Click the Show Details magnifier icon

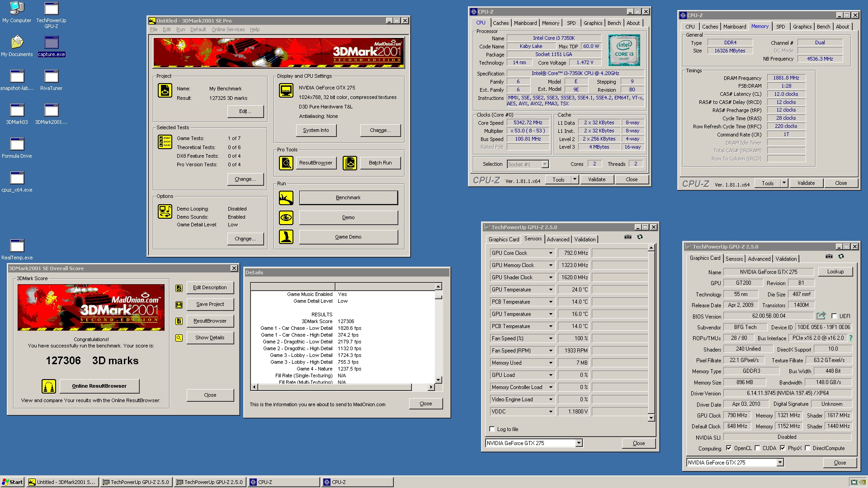pos(179,338)
